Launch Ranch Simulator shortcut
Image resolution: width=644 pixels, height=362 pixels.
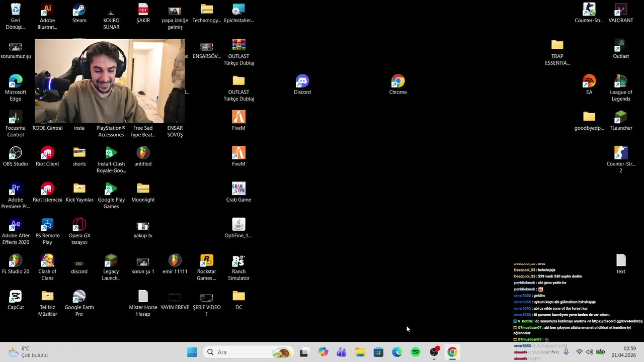[238, 267]
